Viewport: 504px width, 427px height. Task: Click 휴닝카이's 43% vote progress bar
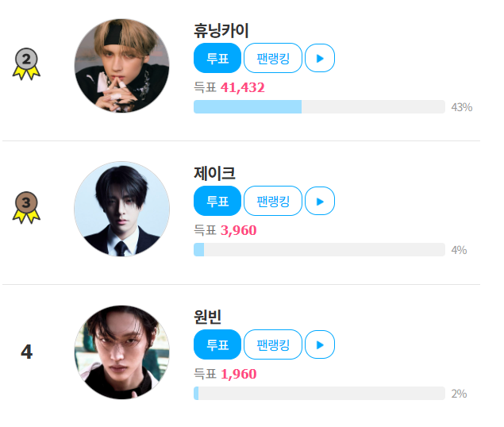[318, 107]
